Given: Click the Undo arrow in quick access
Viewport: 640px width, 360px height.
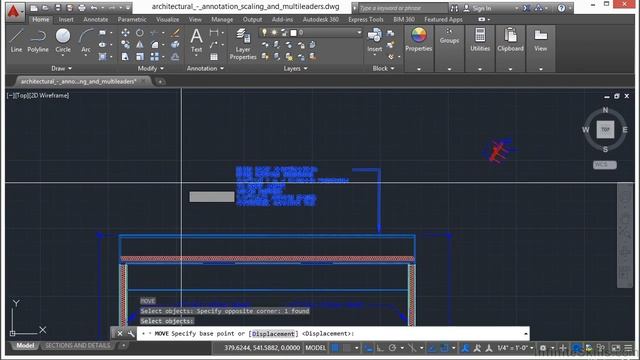Looking at the screenshot, I should [x=94, y=8].
